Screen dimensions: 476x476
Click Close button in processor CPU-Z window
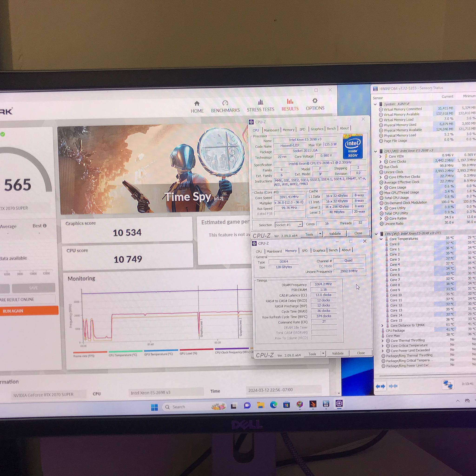pyautogui.click(x=358, y=233)
